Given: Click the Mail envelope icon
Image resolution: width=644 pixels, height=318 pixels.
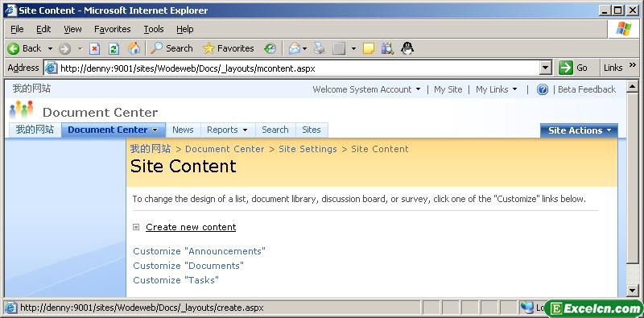Looking at the screenshot, I should pyautogui.click(x=294, y=49).
